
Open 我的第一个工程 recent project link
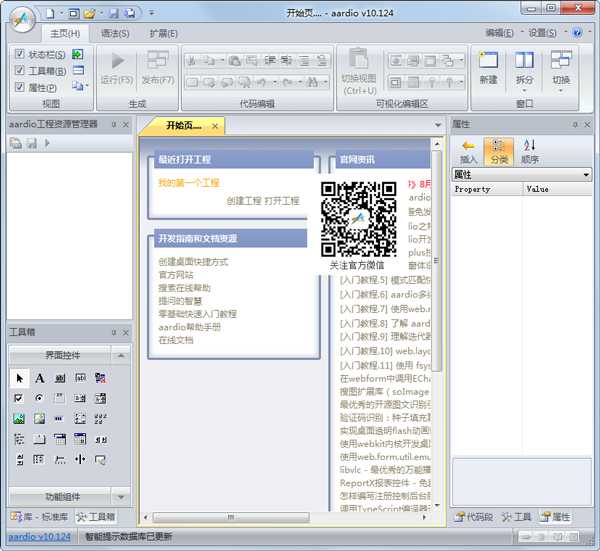tap(188, 183)
